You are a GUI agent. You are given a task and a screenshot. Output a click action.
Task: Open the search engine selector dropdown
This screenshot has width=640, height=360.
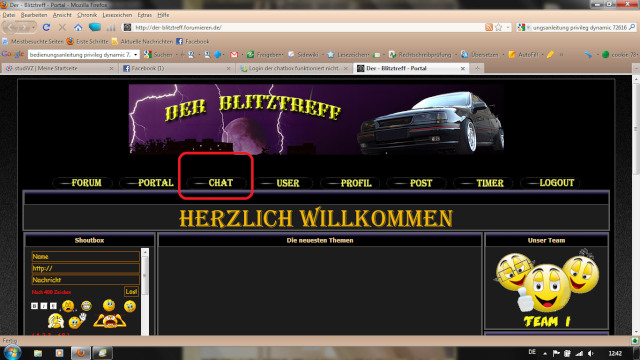pyautogui.click(x=523, y=27)
